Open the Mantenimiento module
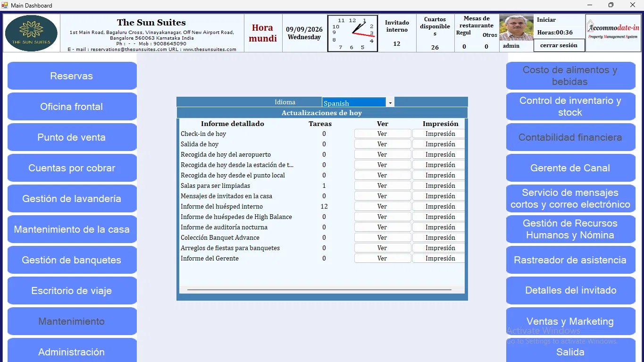This screenshot has width=644, height=362. click(72, 321)
